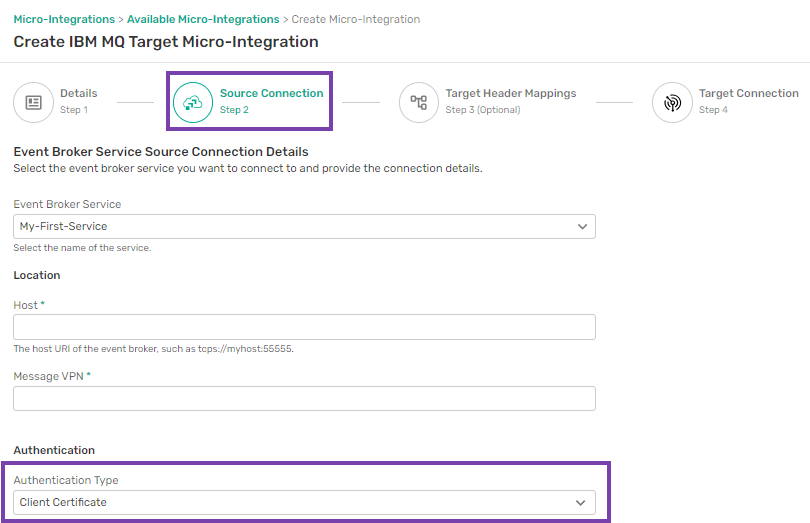This screenshot has height=523, width=810.
Task: Click the Details step icon
Action: 34,102
